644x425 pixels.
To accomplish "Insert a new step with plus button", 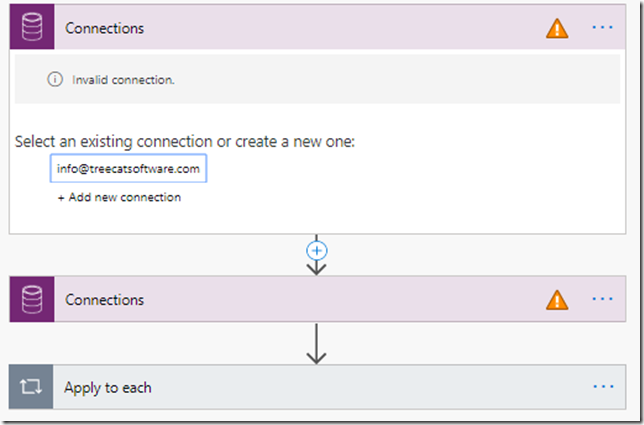I will pos(317,250).
